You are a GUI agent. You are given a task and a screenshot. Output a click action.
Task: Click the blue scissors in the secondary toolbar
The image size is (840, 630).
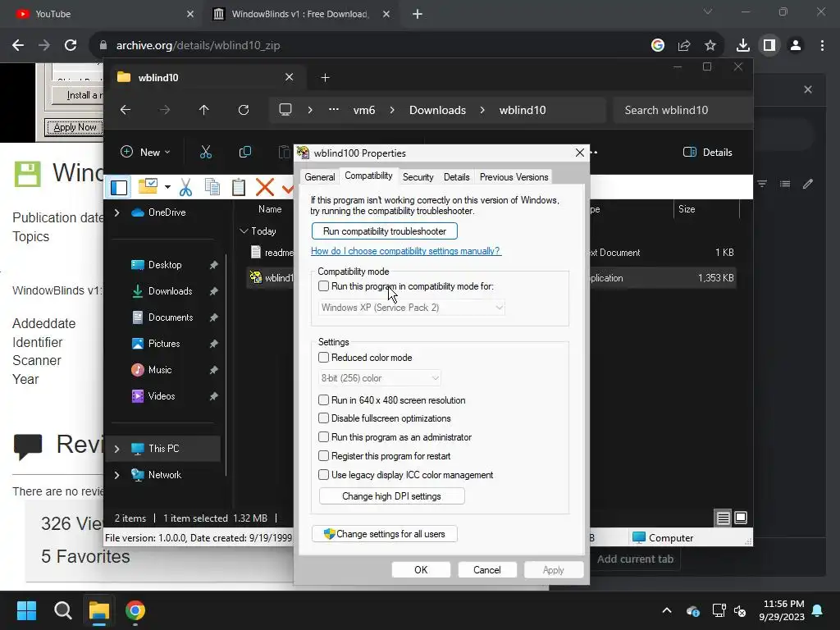185,187
